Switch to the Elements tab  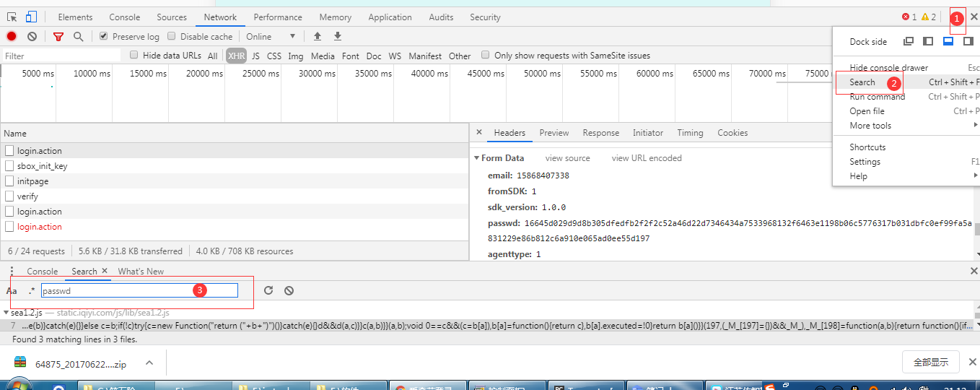tap(75, 17)
